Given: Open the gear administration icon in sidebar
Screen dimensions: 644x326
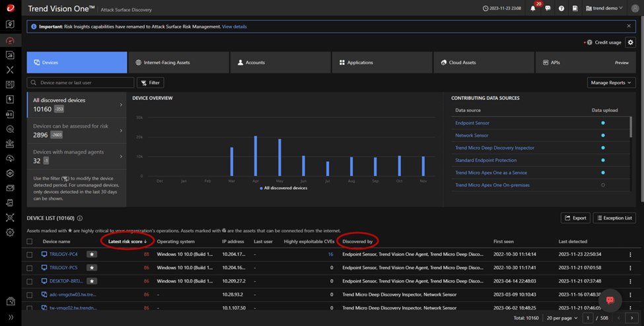Looking at the screenshot, I should click(11, 232).
